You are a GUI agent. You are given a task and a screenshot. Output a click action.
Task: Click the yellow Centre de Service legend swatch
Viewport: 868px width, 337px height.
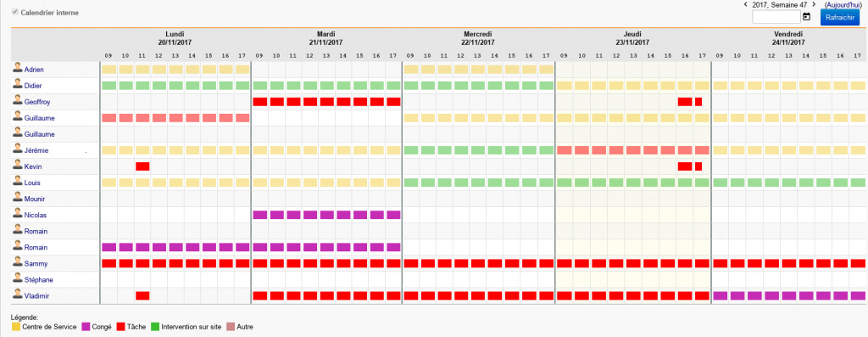(15, 327)
